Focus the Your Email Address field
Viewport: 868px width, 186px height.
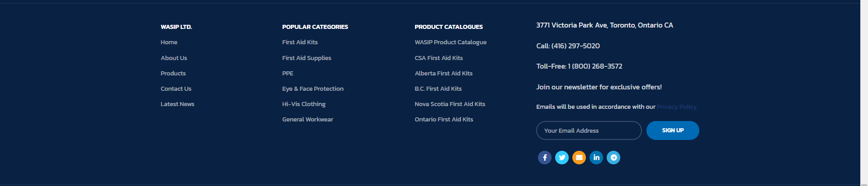[x=589, y=130]
